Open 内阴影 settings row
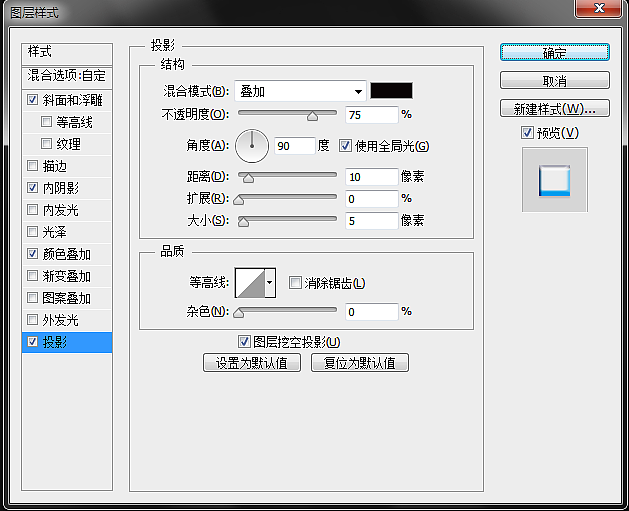 pos(67,188)
